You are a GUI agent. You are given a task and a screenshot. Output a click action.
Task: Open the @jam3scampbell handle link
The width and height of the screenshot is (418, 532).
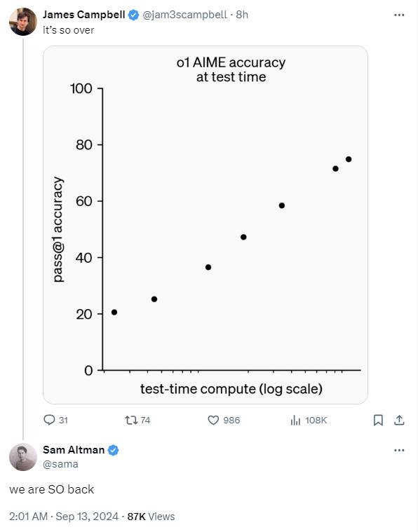(x=184, y=15)
